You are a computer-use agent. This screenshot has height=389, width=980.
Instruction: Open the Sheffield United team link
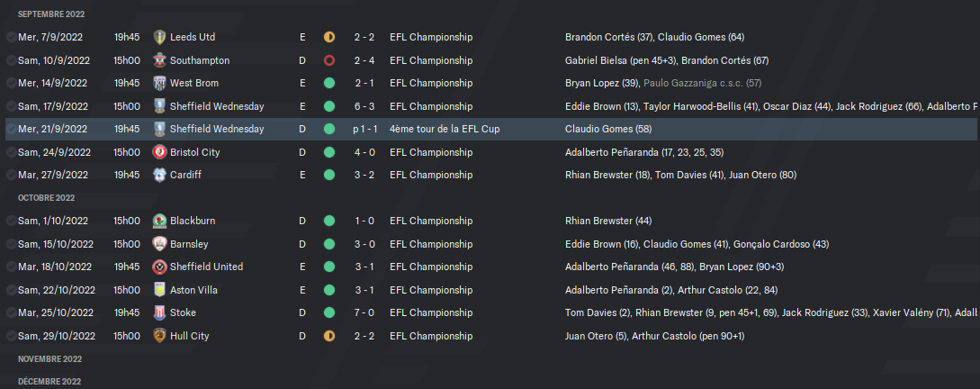tap(206, 267)
